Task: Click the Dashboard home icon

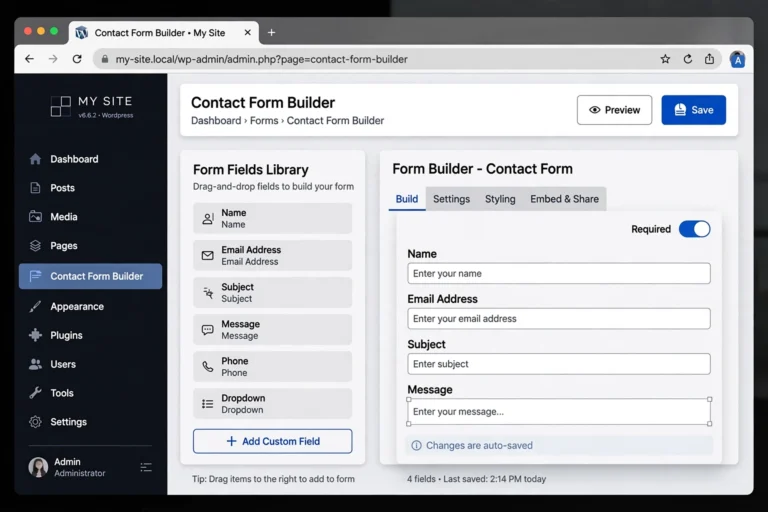Action: pyautogui.click(x=35, y=159)
